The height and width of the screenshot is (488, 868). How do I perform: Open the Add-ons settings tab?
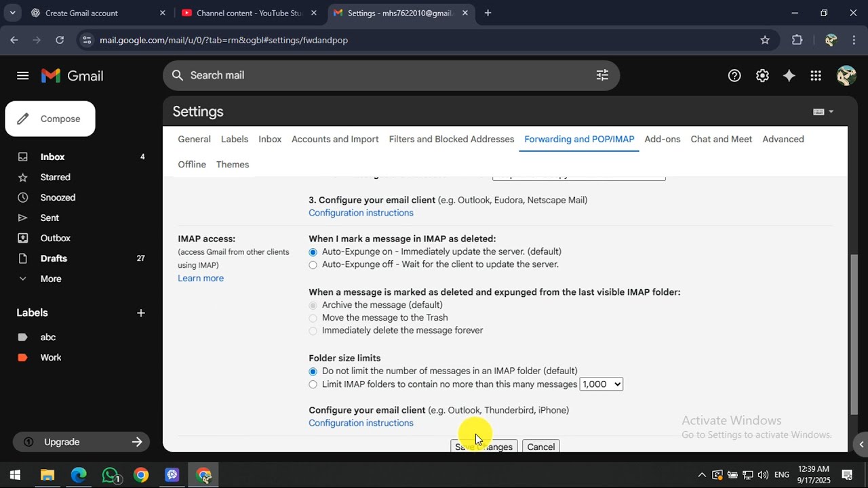tap(663, 139)
